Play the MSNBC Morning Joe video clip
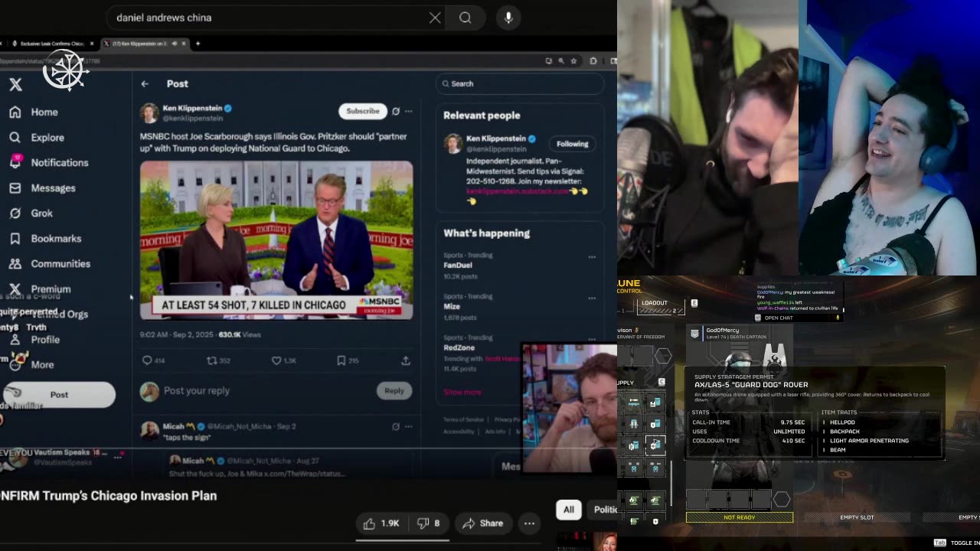 276,240
